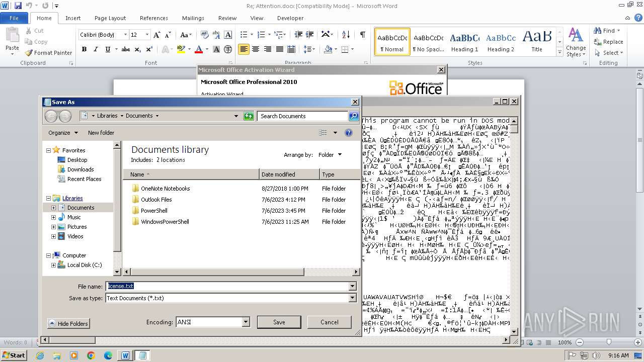Viewport: 644px width, 362px height.
Task: Click the Back arrow in Save As dialog
Action: [51, 116]
